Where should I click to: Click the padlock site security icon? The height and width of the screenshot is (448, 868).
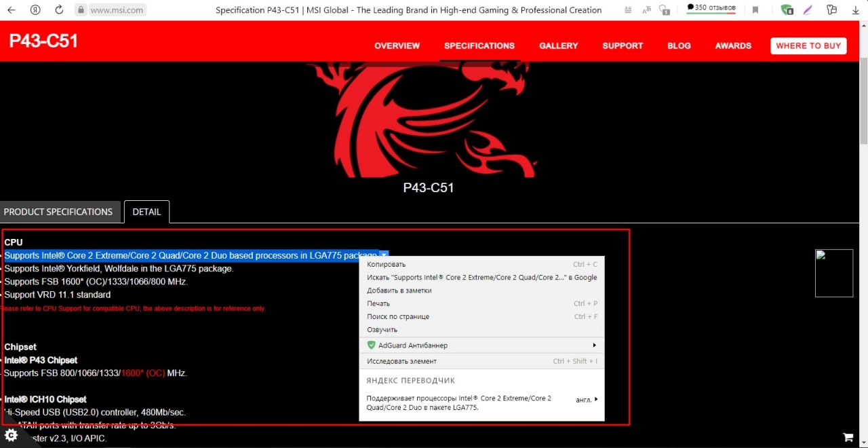pyautogui.click(x=81, y=10)
